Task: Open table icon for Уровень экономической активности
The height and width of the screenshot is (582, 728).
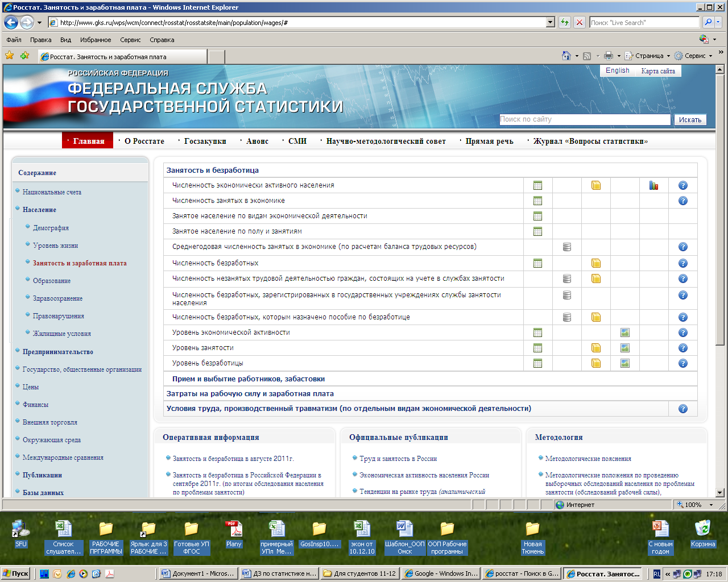Action: point(537,332)
